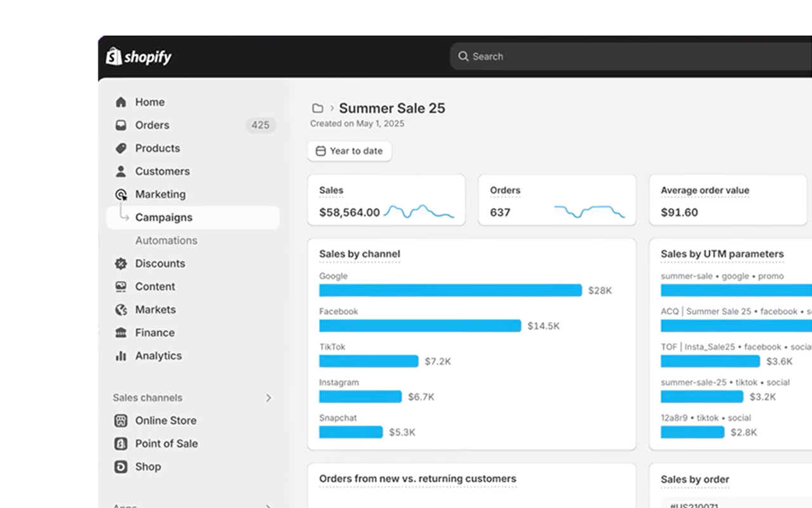Select the Automations menu item
812x508 pixels.
pos(166,240)
